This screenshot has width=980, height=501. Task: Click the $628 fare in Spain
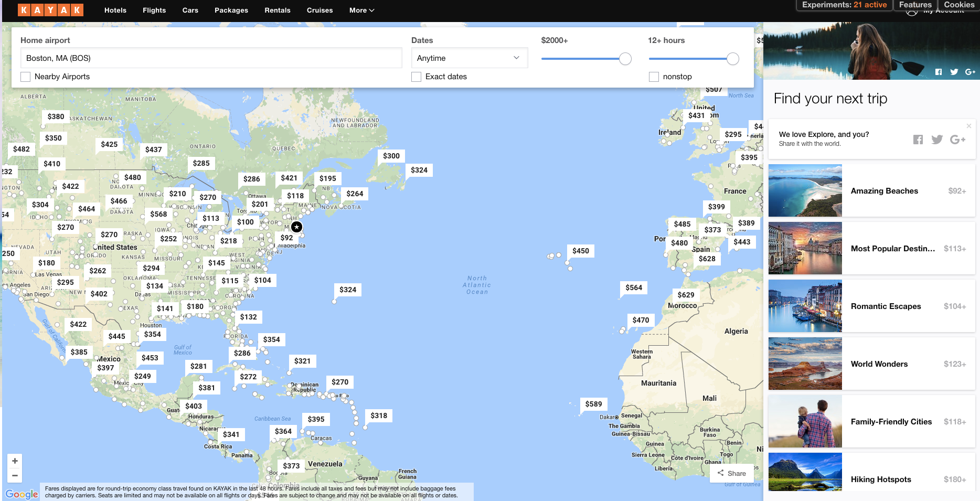pyautogui.click(x=707, y=259)
